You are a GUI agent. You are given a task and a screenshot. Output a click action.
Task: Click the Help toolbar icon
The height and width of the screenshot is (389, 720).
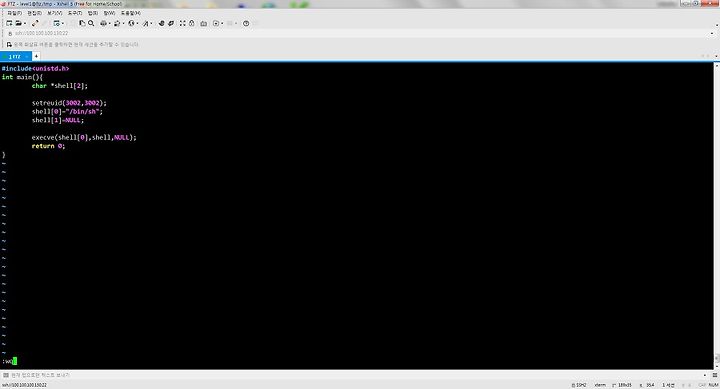(246, 23)
